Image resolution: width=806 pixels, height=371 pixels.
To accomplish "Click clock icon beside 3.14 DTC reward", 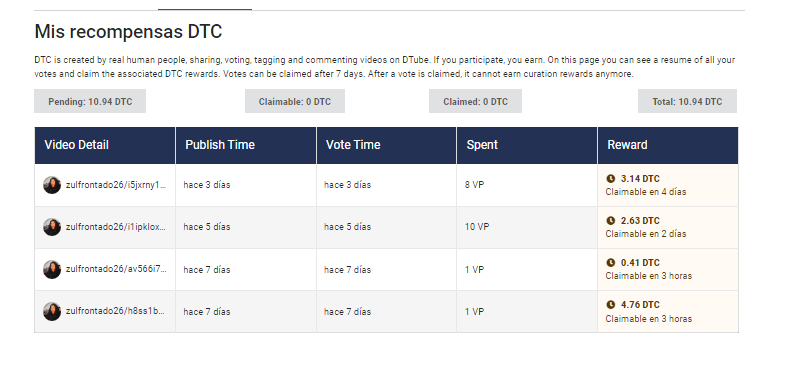I will point(610,178).
